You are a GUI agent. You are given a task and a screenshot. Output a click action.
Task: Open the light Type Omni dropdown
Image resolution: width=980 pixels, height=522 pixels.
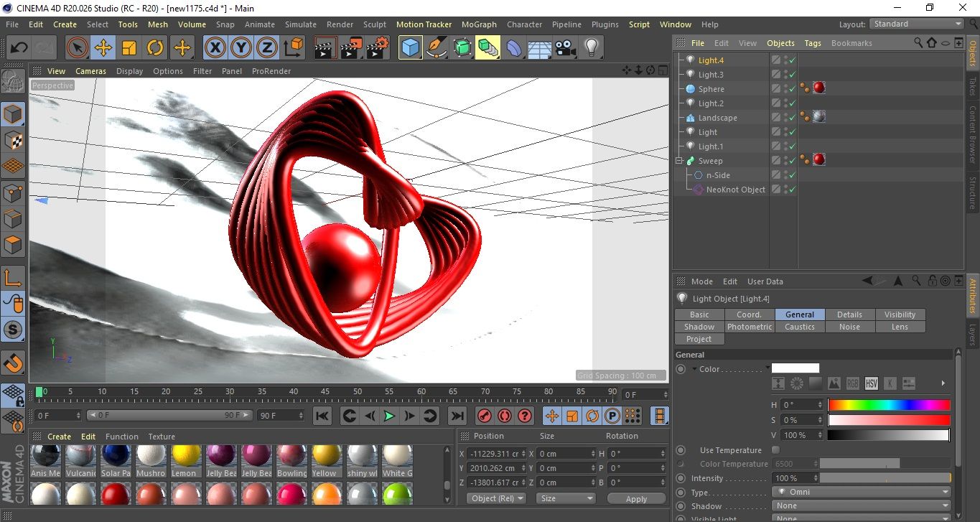coord(862,493)
